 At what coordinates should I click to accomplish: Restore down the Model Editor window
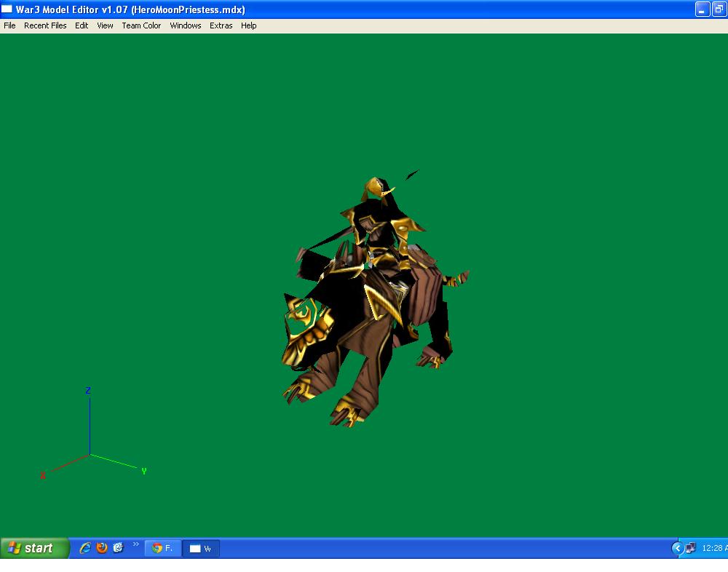(x=719, y=9)
